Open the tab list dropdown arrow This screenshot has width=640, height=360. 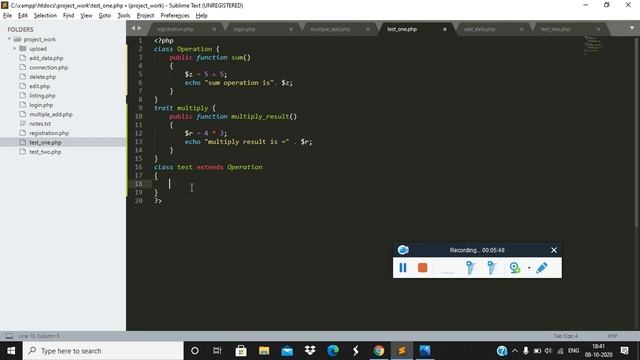631,28
